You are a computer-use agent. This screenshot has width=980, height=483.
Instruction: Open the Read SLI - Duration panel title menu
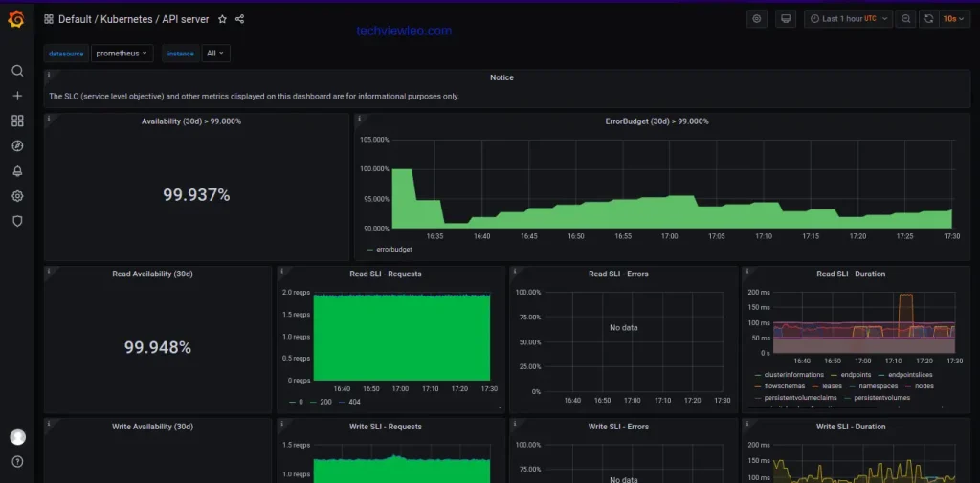(851, 274)
